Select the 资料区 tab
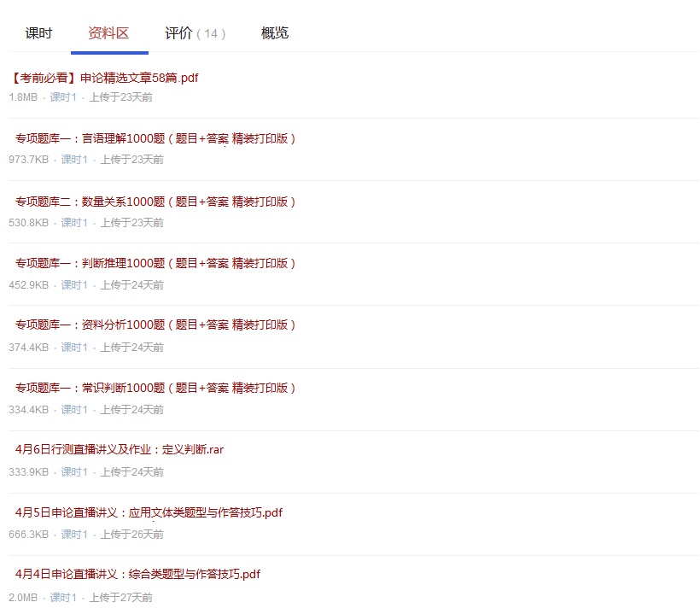This screenshot has height=614, width=700. pos(108,33)
